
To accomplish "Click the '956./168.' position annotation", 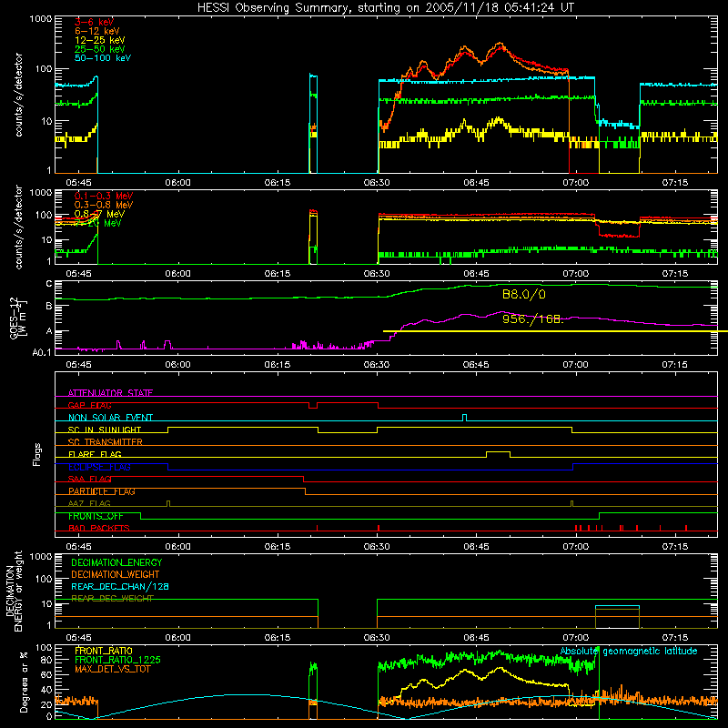I will (x=533, y=319).
